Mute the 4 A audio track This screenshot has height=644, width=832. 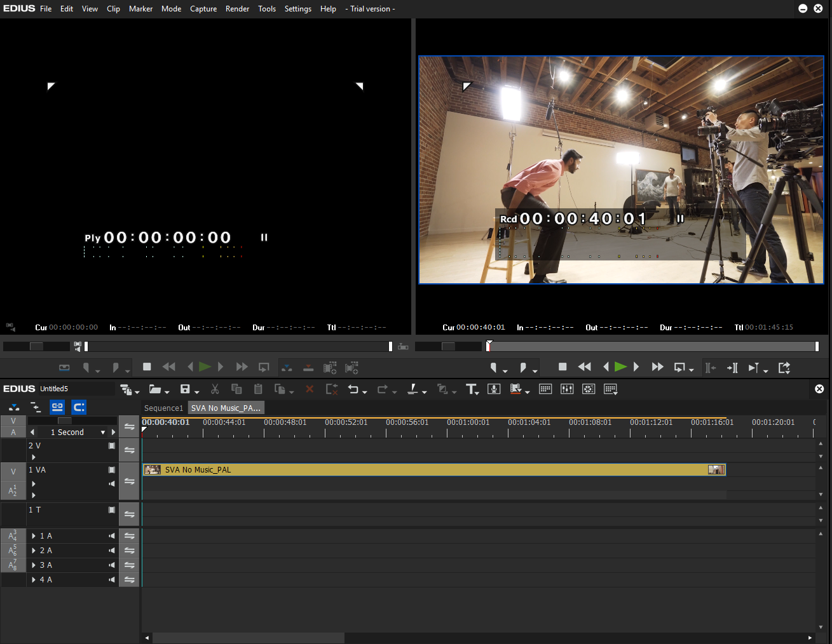(x=112, y=580)
